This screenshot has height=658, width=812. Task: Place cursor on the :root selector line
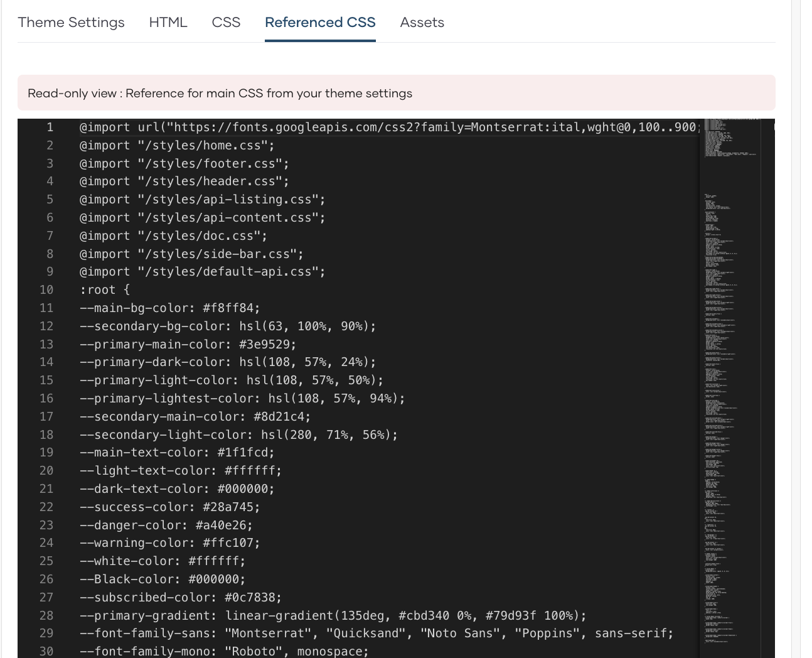pos(104,290)
